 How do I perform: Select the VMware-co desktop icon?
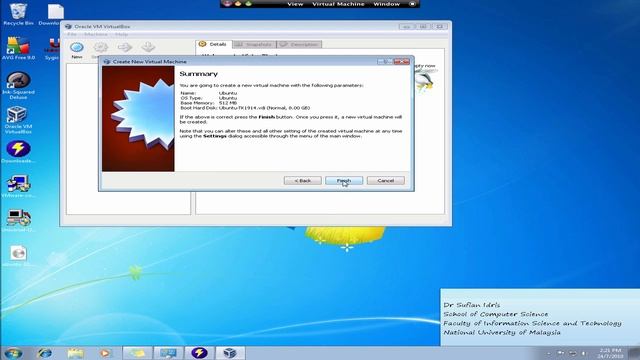tap(18, 186)
